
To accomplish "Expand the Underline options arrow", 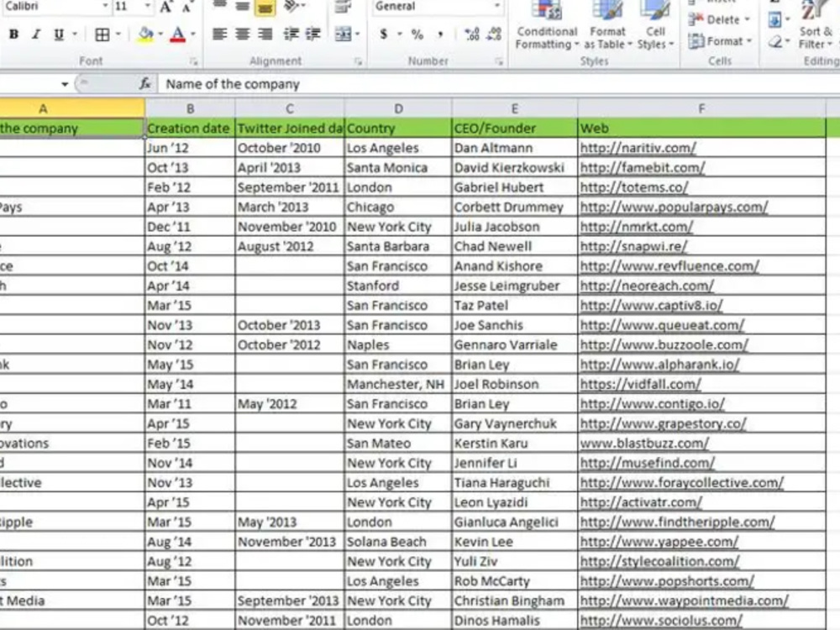I will coord(75,34).
